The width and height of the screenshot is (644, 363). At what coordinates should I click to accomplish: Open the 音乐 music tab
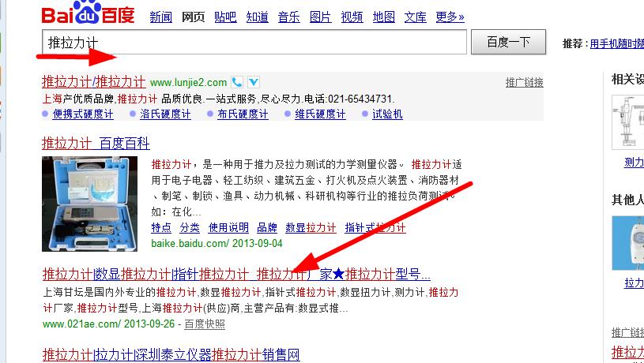coord(288,17)
